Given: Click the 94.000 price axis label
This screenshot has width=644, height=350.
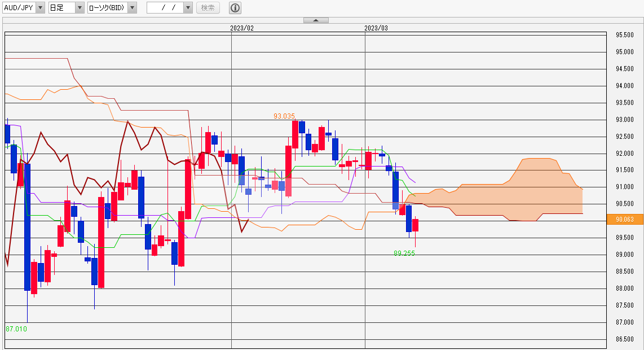Looking at the screenshot, I should coord(625,86).
